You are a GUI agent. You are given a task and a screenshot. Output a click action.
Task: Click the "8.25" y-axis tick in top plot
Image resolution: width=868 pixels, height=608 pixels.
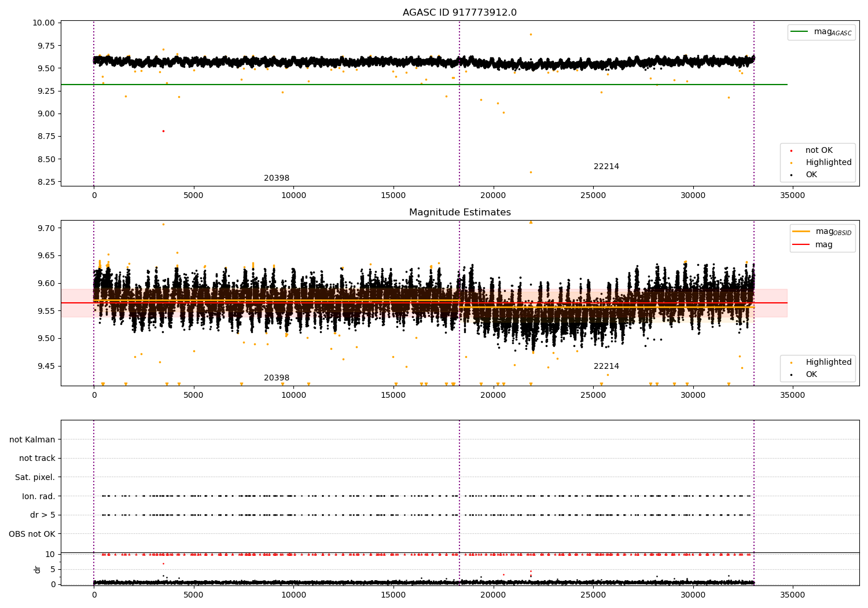pos(47,182)
